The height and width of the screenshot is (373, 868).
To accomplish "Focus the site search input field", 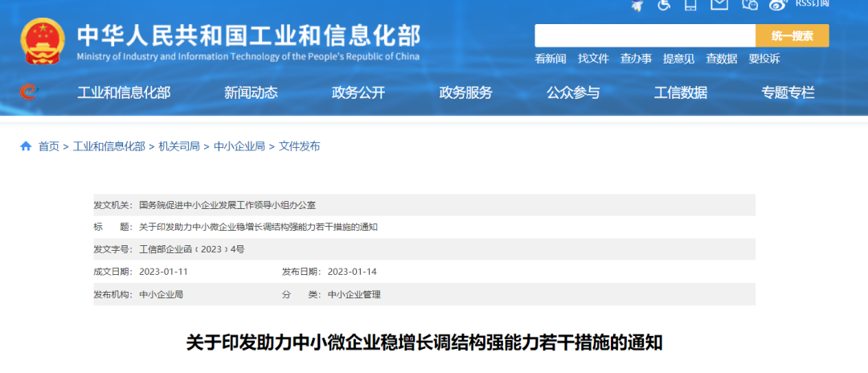I will (645, 35).
